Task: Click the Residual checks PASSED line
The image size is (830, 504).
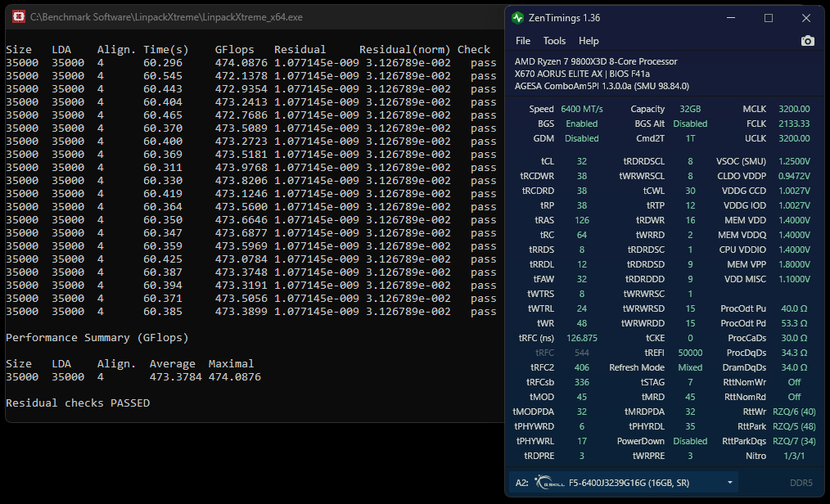Action: [78, 403]
